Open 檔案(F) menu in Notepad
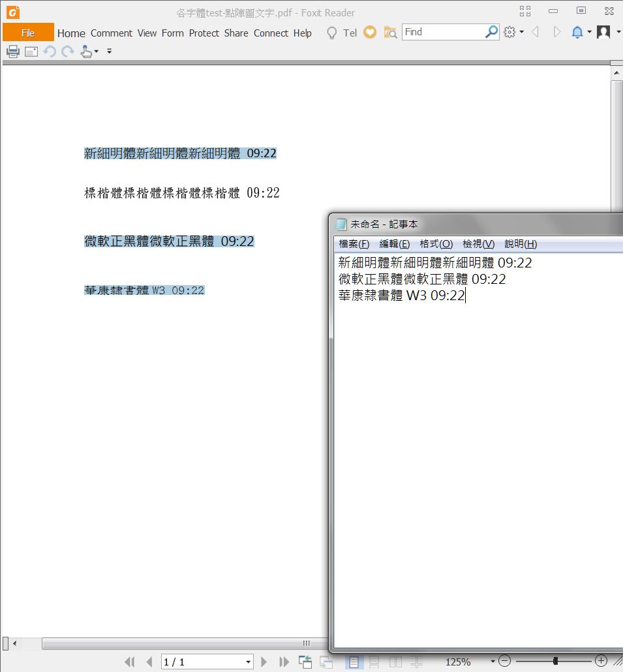Viewport: 623px width, 672px height. 354,244
